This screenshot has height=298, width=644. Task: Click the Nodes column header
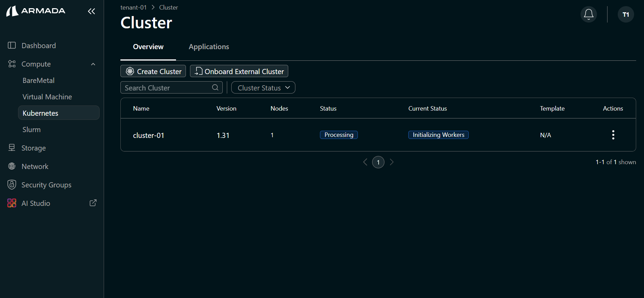tap(279, 108)
